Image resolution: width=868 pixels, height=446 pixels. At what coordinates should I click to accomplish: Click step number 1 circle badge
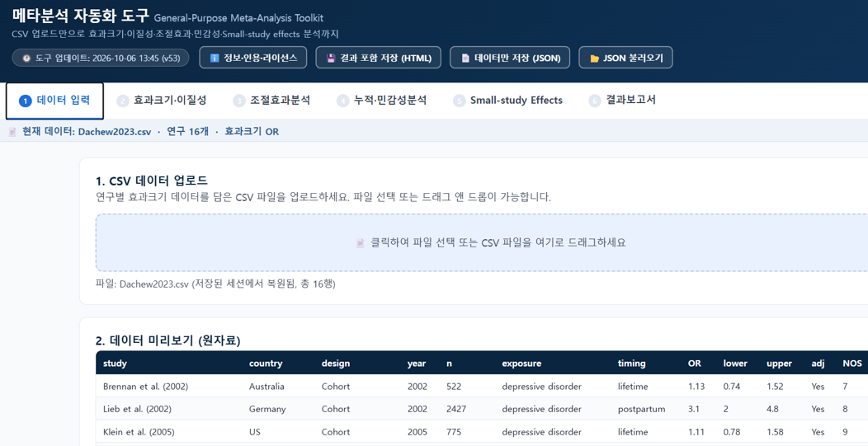tap(25, 101)
